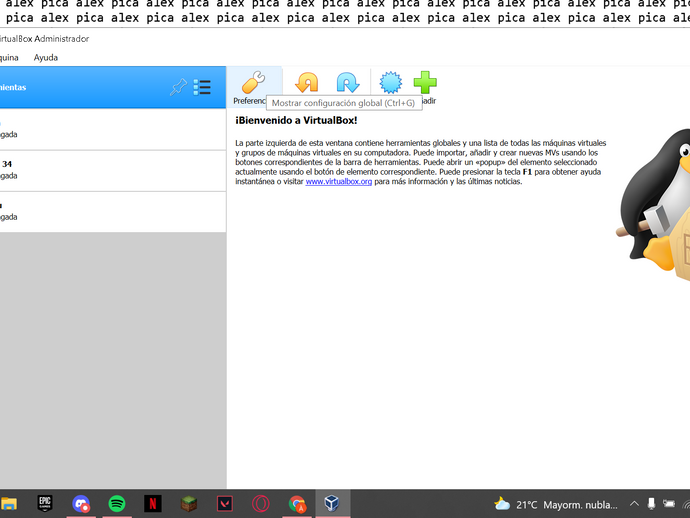Launch Valorant from the taskbar

point(225,503)
